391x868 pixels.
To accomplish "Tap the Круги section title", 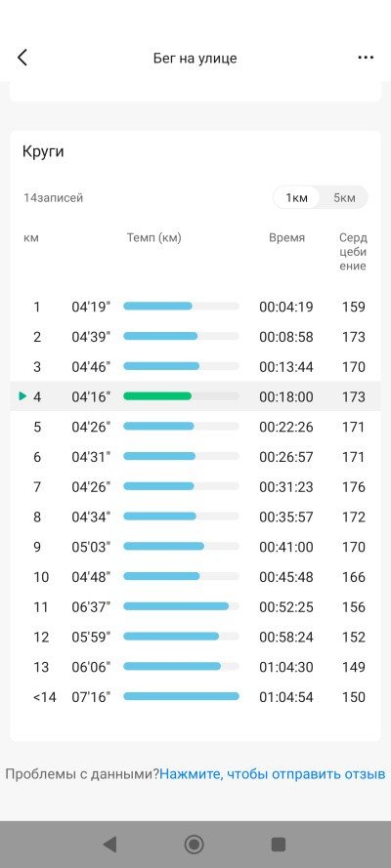I will pos(43,152).
